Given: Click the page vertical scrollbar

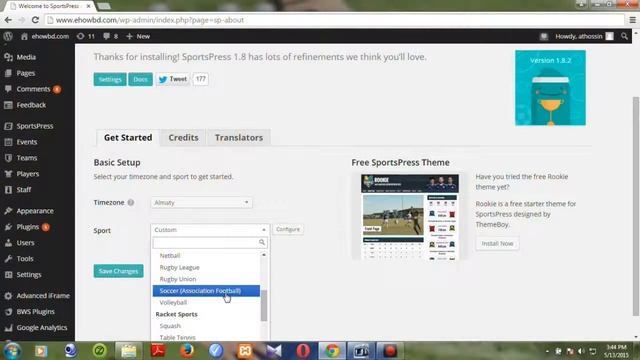Looking at the screenshot, I should click(636, 206).
